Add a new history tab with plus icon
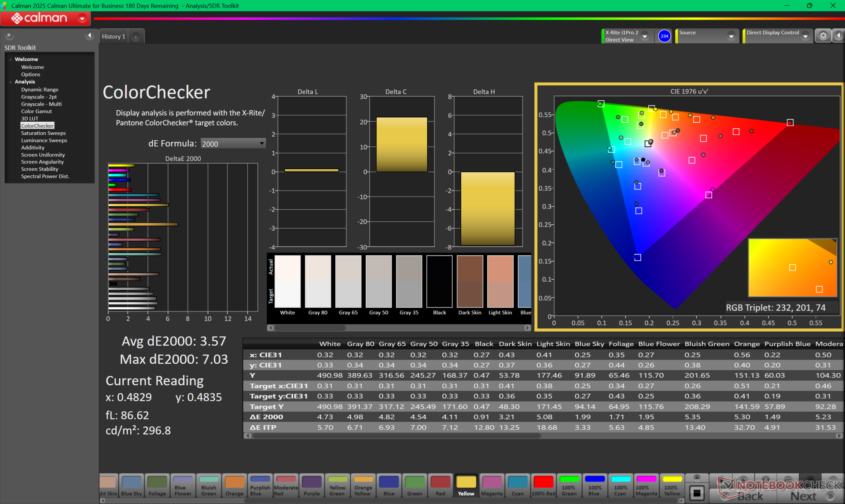Screen dimensions: 845x504 point(136,37)
